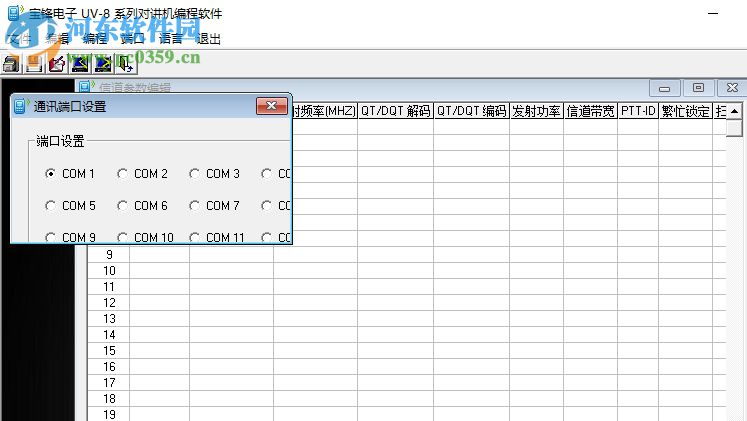
Task: Click the QT/DQT 编码 column header
Action: tap(471, 111)
